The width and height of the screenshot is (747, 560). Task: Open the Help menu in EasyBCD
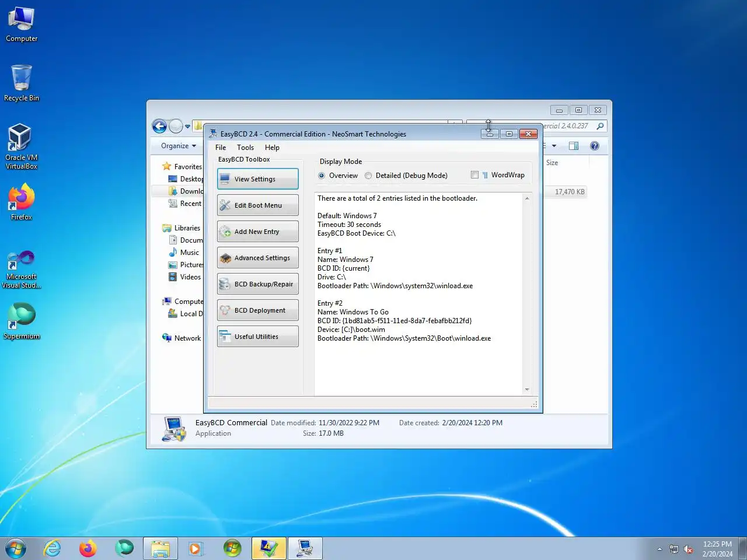click(272, 148)
